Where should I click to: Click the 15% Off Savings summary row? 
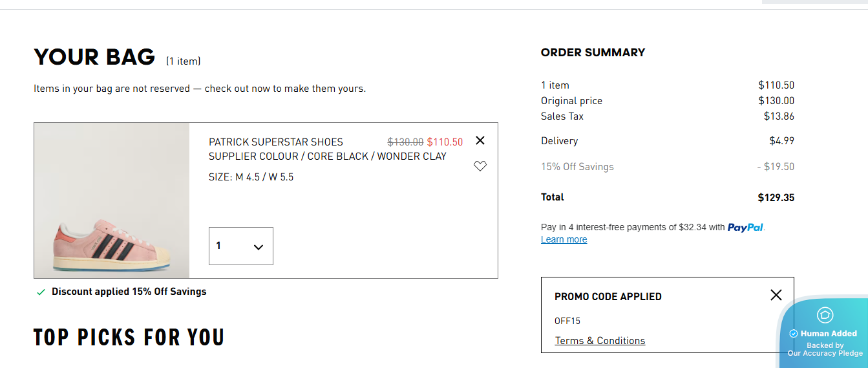coord(577,167)
